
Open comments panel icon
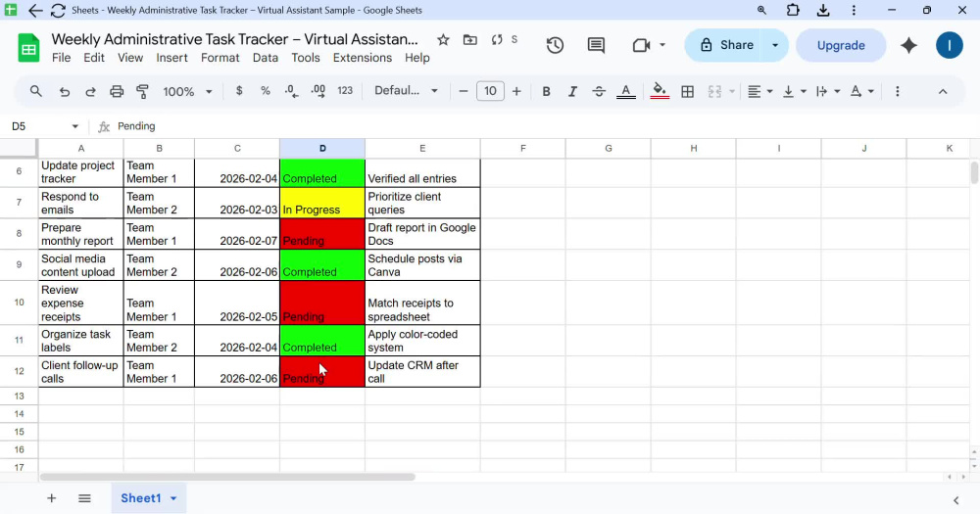[x=596, y=46]
